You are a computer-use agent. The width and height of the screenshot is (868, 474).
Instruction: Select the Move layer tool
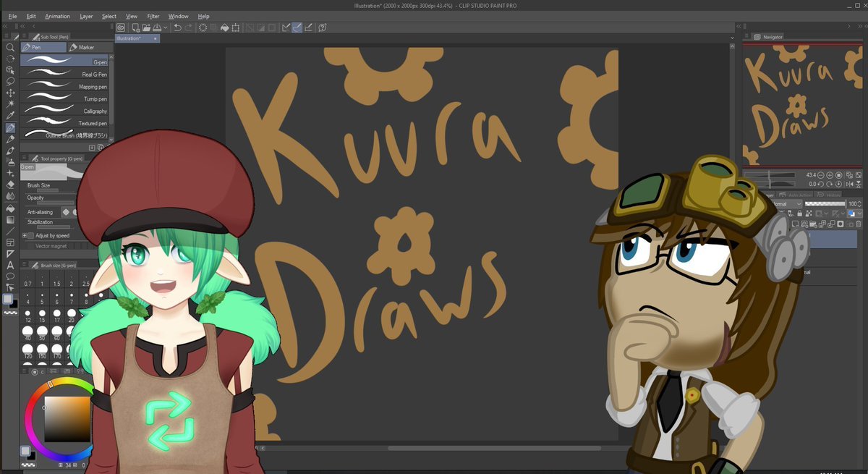click(x=10, y=93)
